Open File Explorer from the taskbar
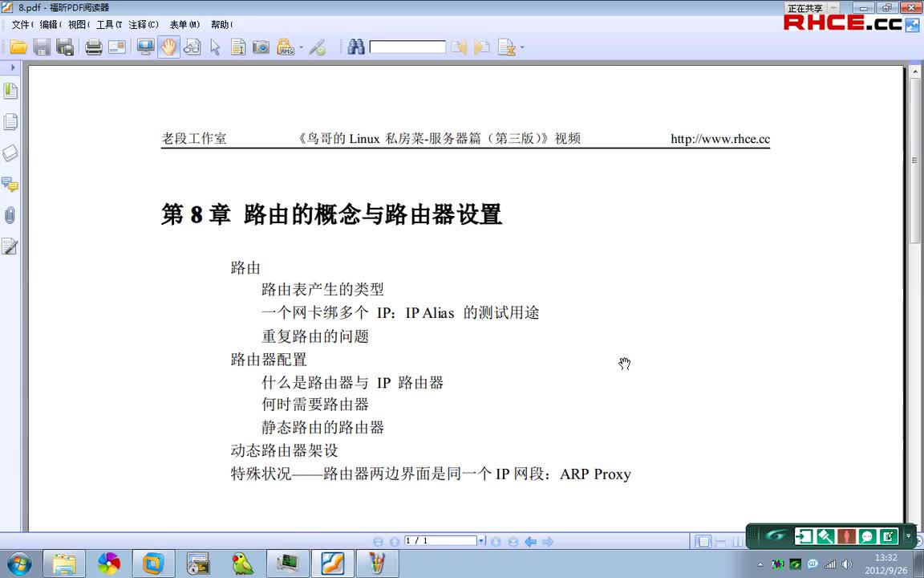Image resolution: width=924 pixels, height=578 pixels. click(x=63, y=564)
